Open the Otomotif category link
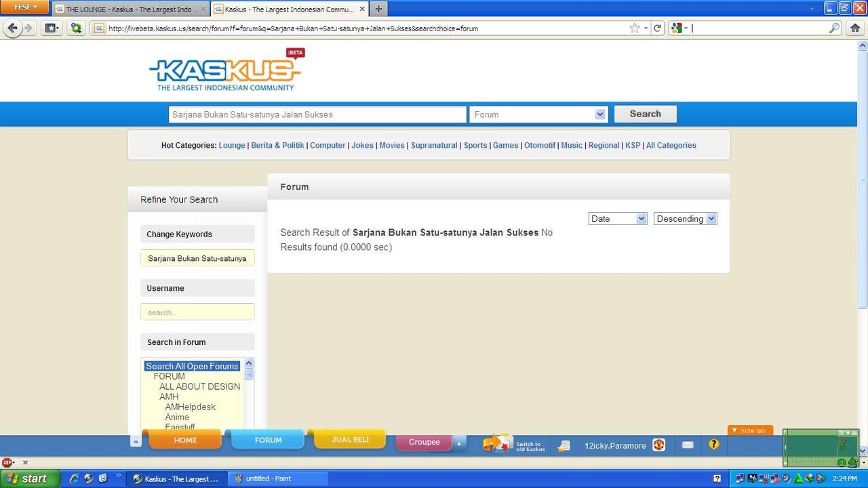This screenshot has height=488, width=868. [x=540, y=145]
